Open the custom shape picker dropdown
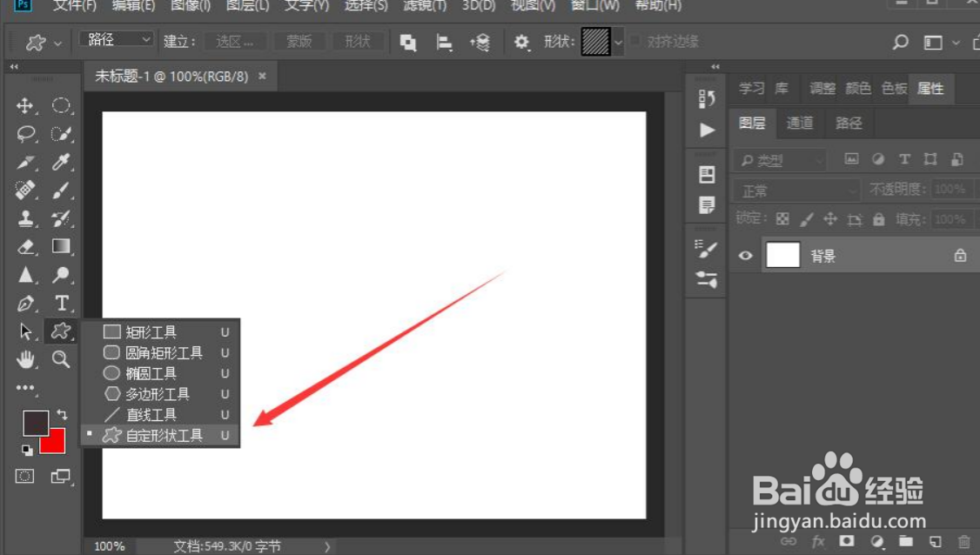The width and height of the screenshot is (980, 555). click(618, 43)
